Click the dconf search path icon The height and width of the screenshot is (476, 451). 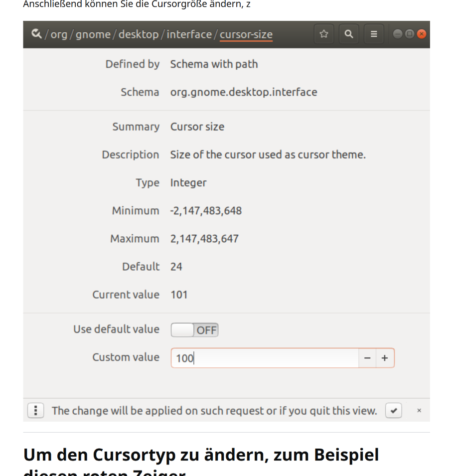coord(36,34)
